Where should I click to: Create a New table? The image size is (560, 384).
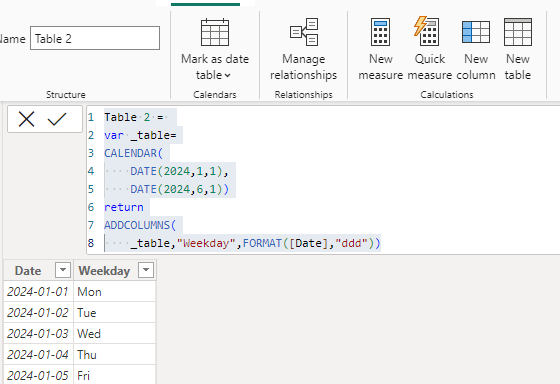(x=518, y=49)
